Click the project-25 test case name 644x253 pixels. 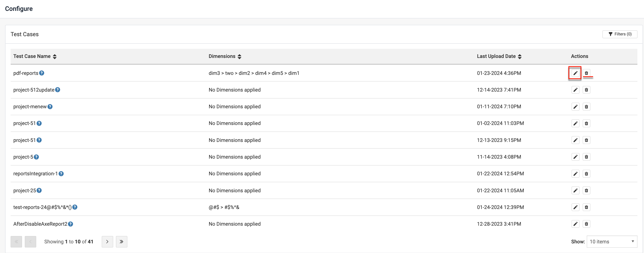click(x=25, y=191)
